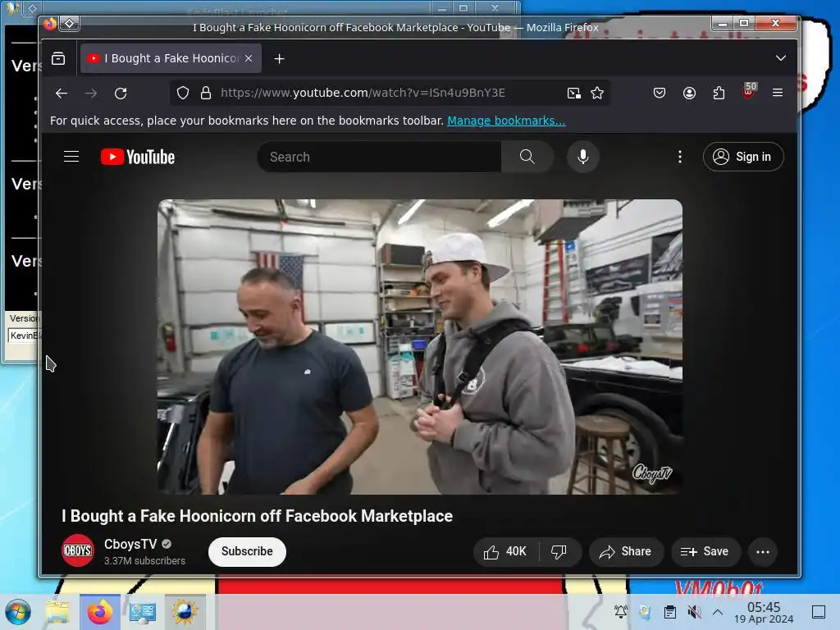The image size is (840, 630).
Task: Submit search with magnifier button
Action: [527, 157]
